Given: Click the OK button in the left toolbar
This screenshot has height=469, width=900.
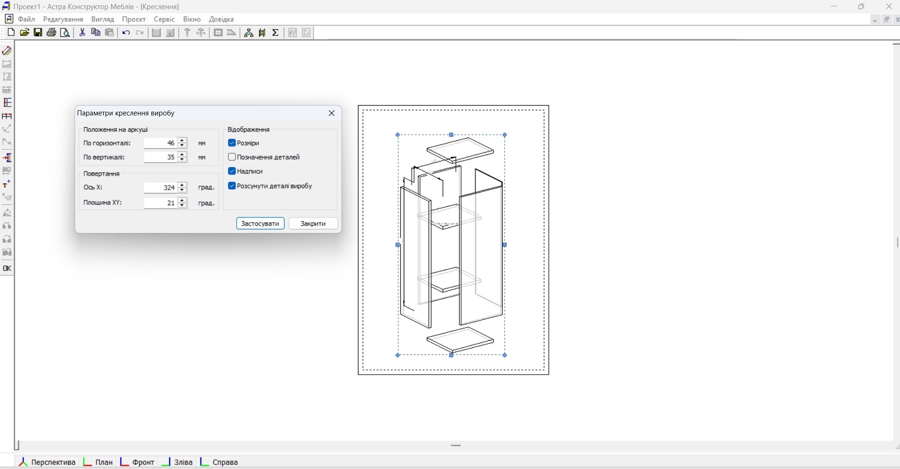Looking at the screenshot, I should click(7, 268).
